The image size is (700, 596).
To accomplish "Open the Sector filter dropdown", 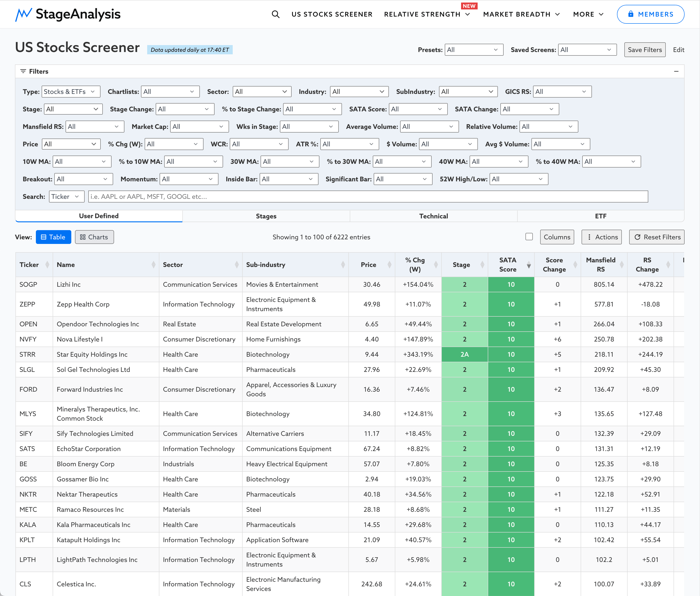I will 262,92.
